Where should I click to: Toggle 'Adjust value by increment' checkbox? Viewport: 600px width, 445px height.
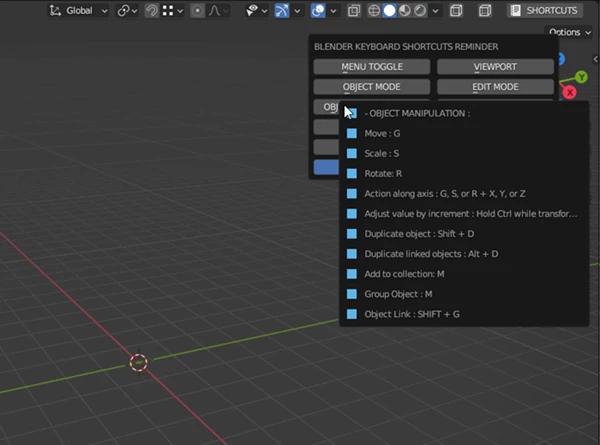[352, 214]
